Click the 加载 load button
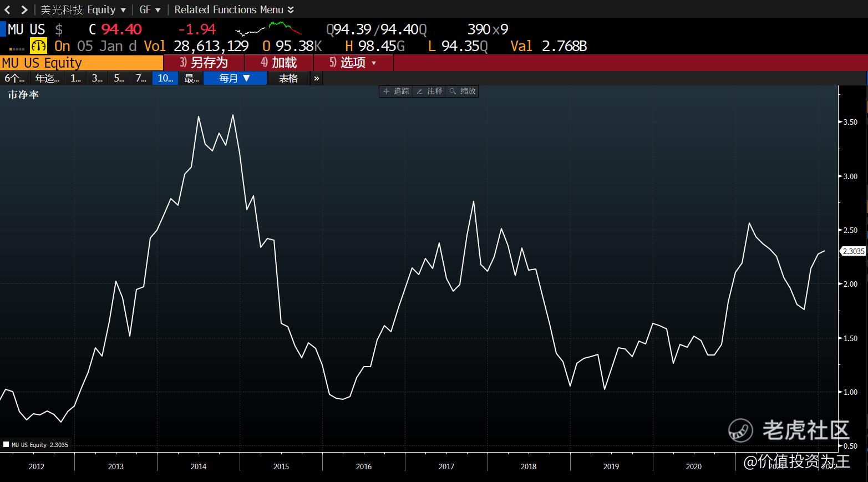Viewport: 868px width, 482px height. tap(279, 63)
